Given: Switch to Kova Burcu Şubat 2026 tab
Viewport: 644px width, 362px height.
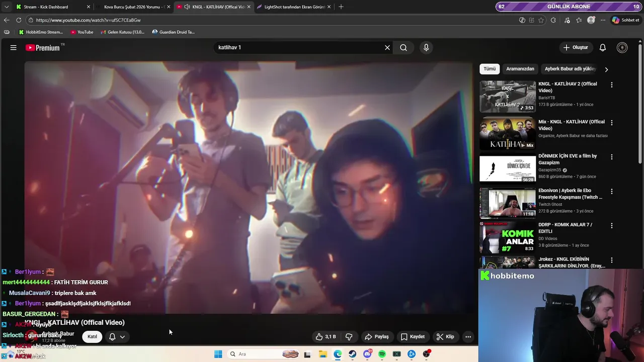Looking at the screenshot, I should tap(134, 7).
